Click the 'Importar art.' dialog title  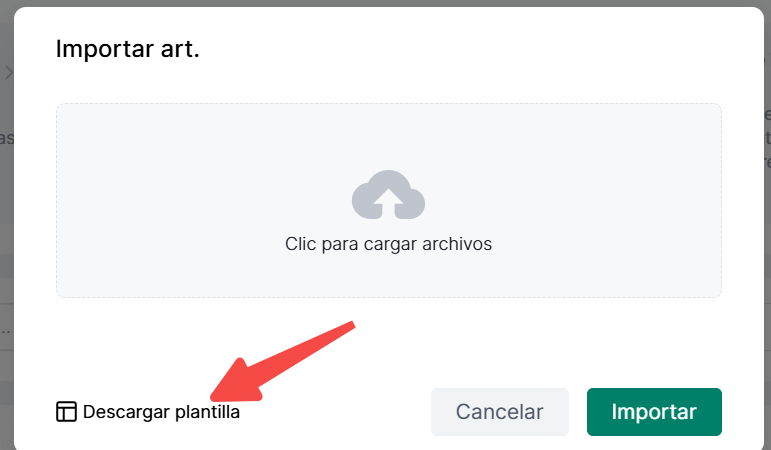[x=127, y=49]
